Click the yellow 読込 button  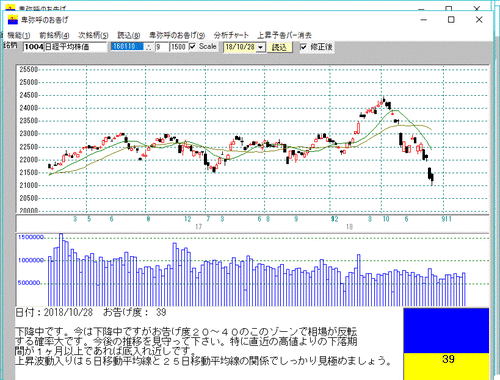click(x=279, y=47)
